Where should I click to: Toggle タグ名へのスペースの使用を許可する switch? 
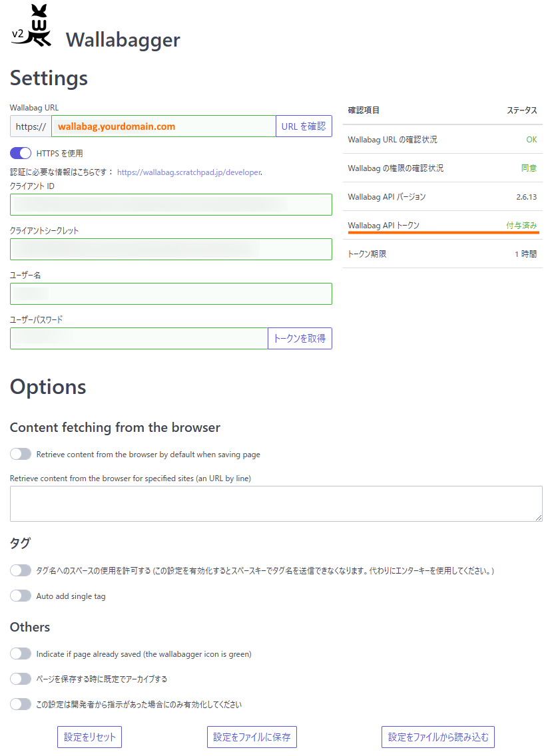(x=21, y=570)
